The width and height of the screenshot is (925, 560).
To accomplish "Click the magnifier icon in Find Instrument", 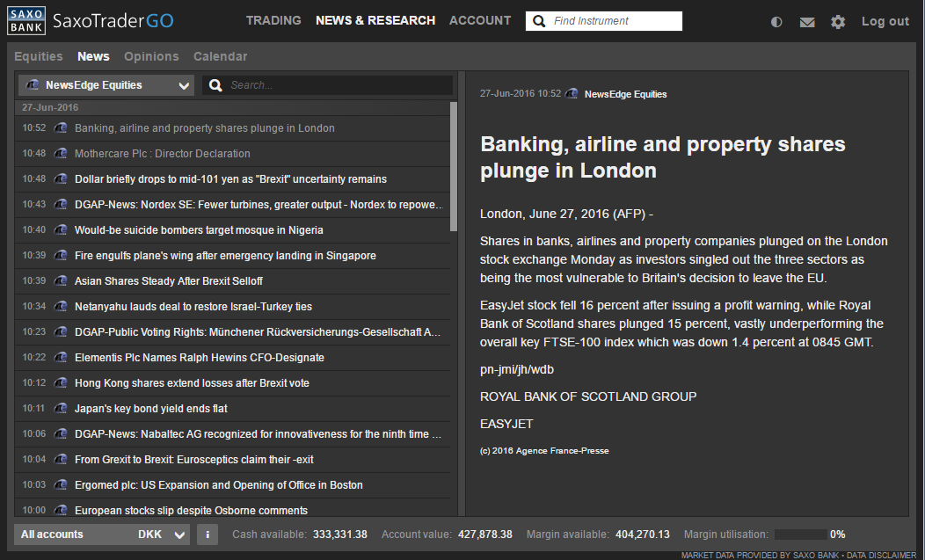I will pyautogui.click(x=539, y=21).
